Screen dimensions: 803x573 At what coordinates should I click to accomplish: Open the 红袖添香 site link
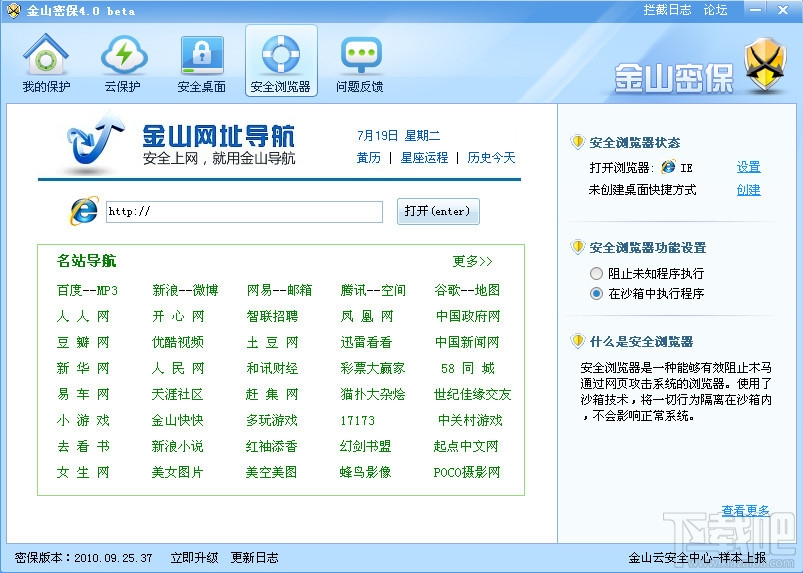click(272, 446)
